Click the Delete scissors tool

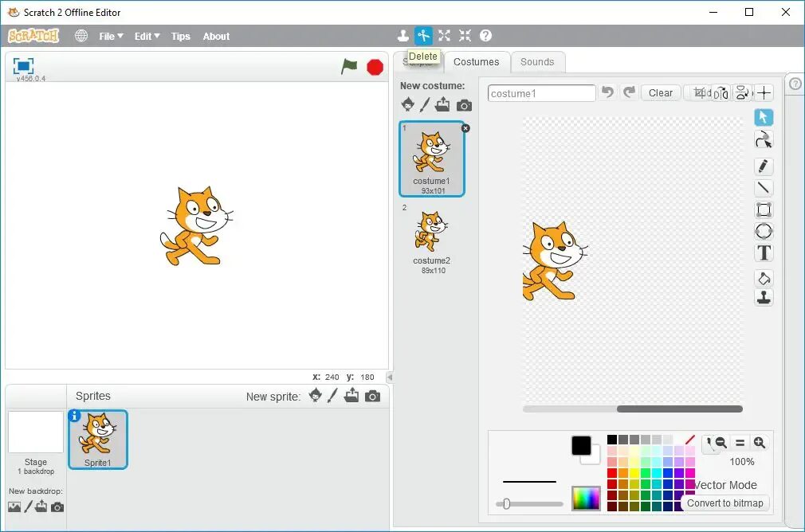[423, 35]
